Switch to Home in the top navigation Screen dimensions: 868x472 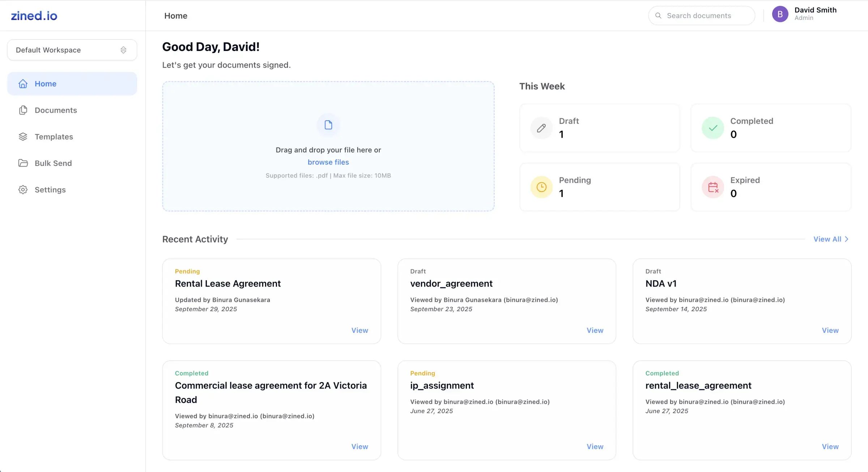[176, 16]
